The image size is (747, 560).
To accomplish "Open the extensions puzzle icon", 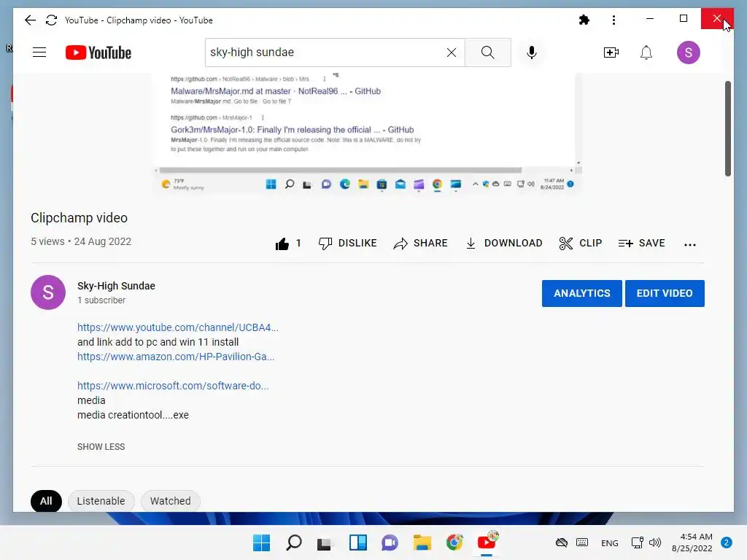I will (x=584, y=20).
